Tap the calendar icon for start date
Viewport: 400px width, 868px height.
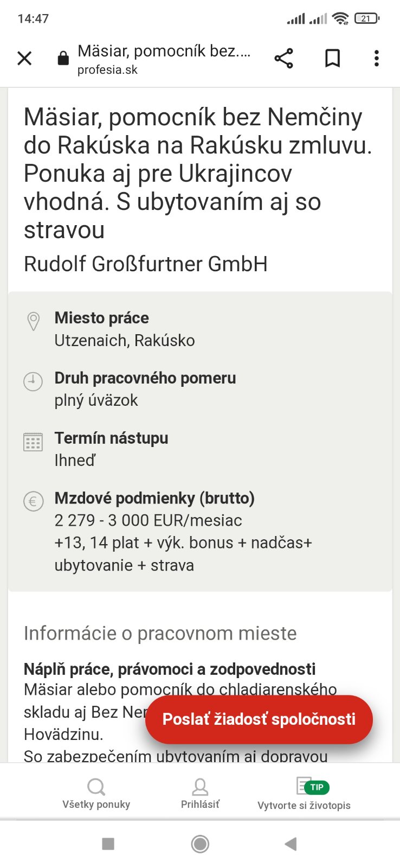click(33, 442)
